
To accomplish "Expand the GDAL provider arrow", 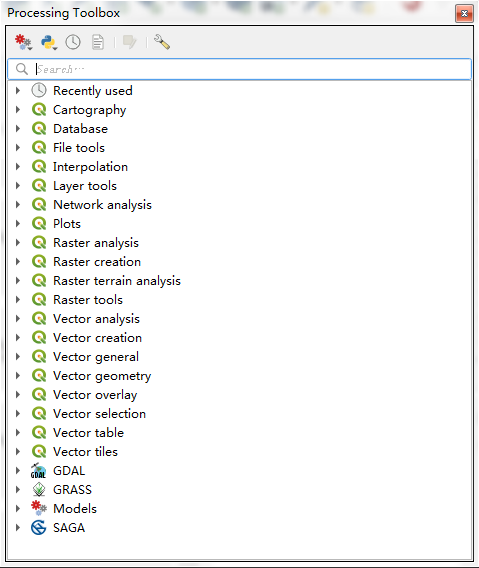I will pos(18,471).
